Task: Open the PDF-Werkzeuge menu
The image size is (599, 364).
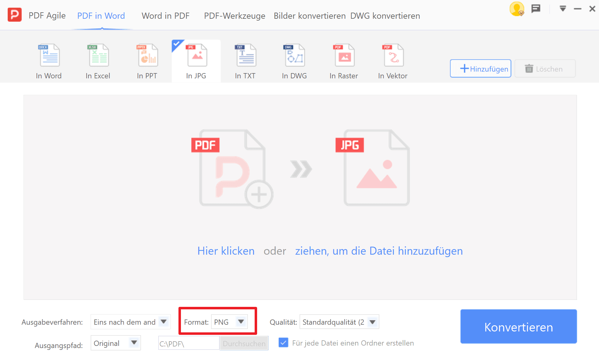Action: coord(234,16)
